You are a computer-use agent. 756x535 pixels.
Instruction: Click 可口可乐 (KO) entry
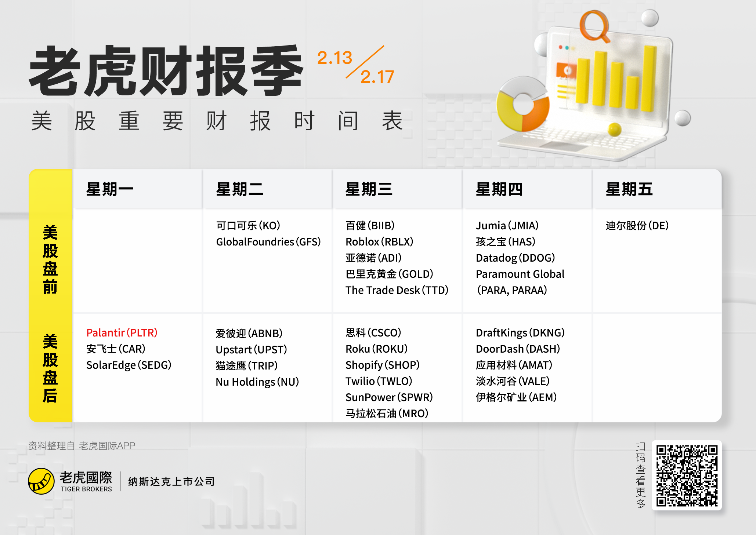(248, 225)
